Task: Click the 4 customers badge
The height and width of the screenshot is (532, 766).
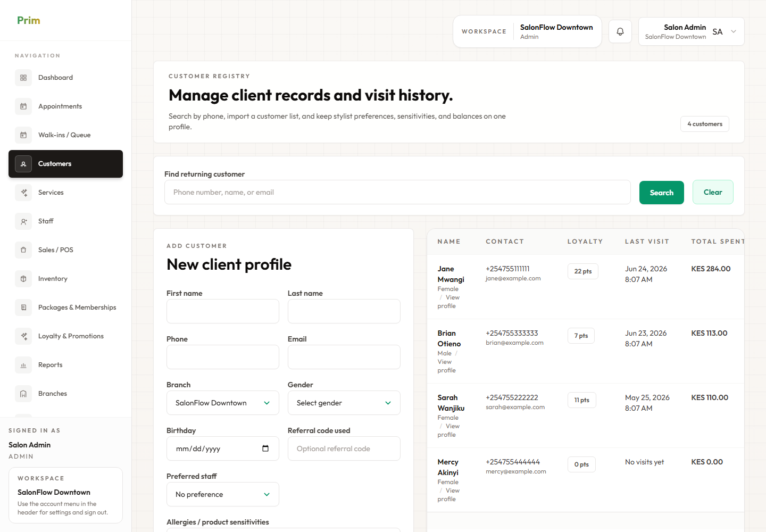Action: [705, 124]
